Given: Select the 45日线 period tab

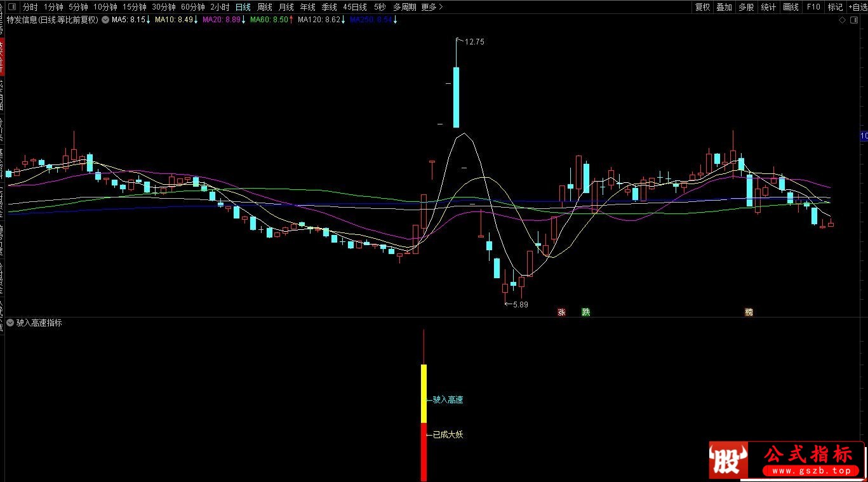Looking at the screenshot, I should (x=355, y=7).
